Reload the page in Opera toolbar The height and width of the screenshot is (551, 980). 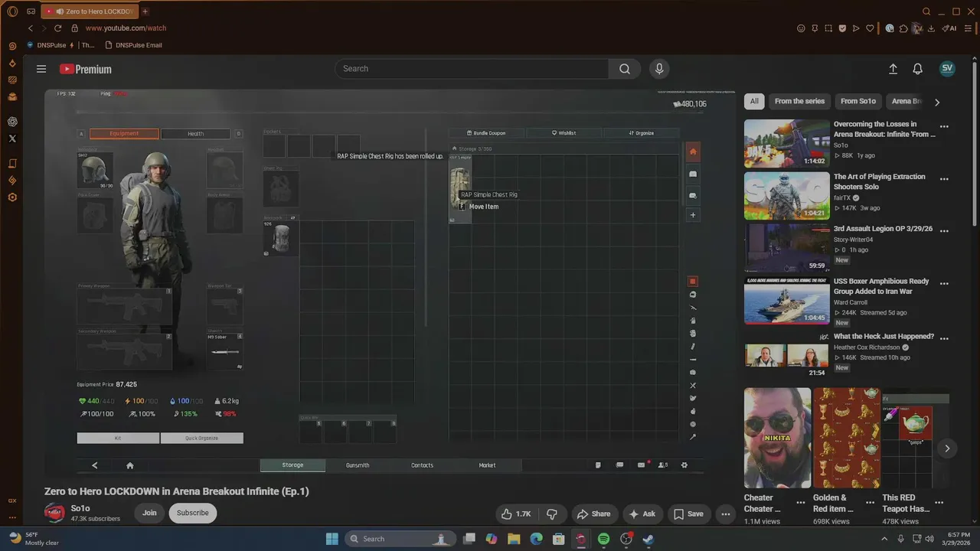click(x=57, y=28)
